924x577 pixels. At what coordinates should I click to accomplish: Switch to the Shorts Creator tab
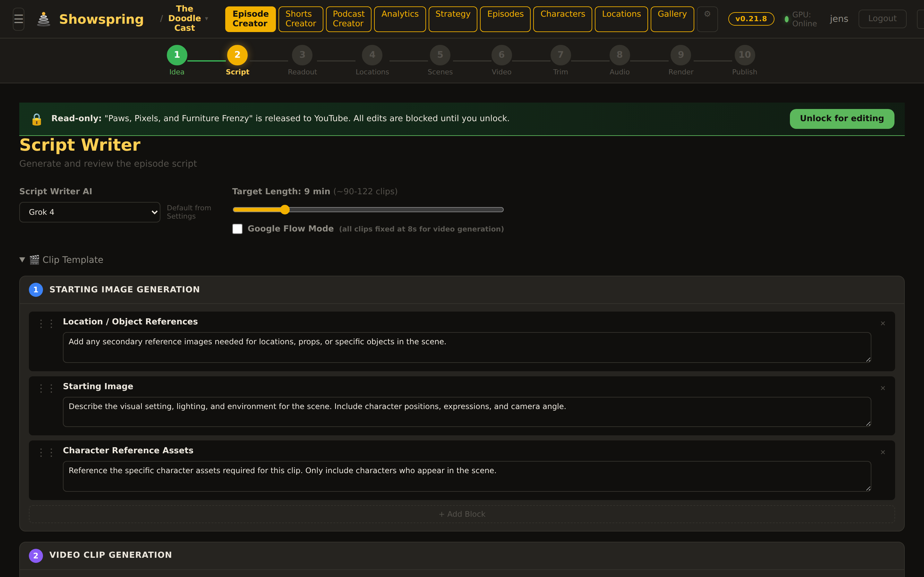(301, 19)
